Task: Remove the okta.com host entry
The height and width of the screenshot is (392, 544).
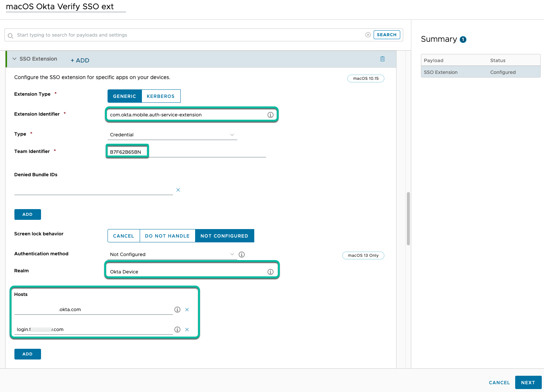Action: (187, 310)
